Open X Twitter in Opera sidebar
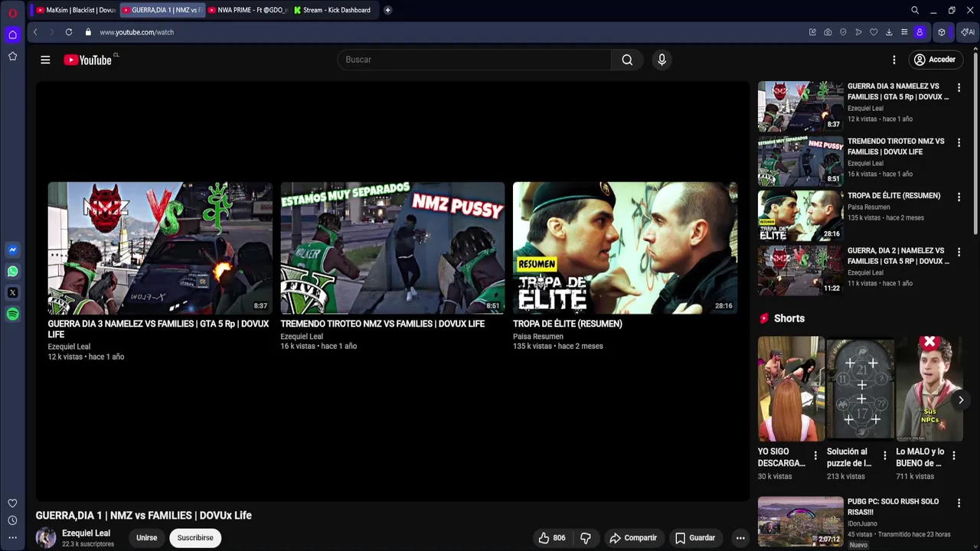The height and width of the screenshot is (551, 980). 12,292
